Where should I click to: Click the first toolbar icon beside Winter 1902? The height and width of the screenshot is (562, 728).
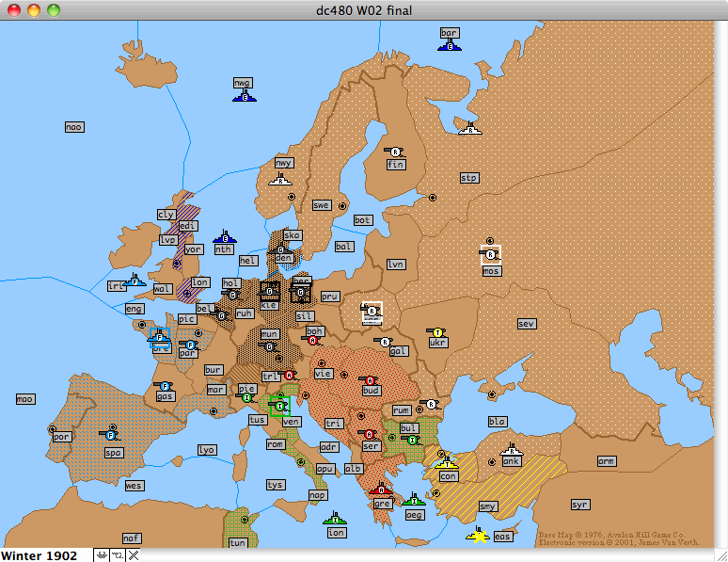coord(102,555)
